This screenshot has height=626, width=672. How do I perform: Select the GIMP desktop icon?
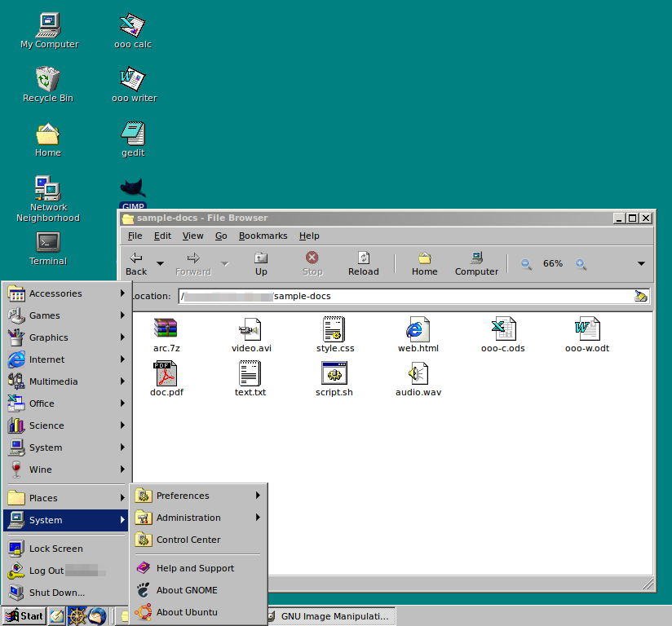click(133, 194)
